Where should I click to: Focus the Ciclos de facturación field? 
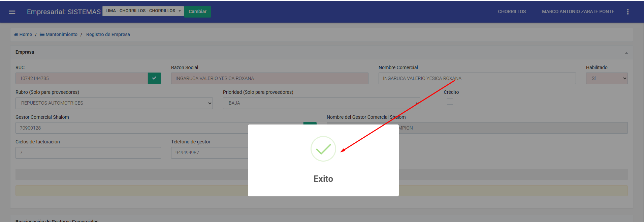click(x=88, y=153)
